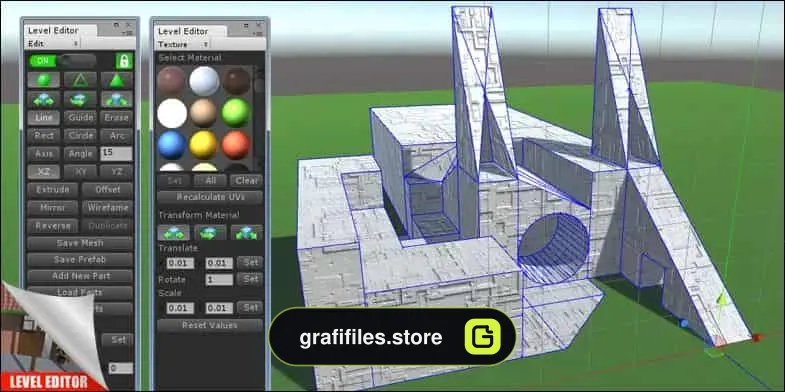This screenshot has width=785, height=392.
Task: Pick the dark brown material sphere
Action: click(x=236, y=81)
